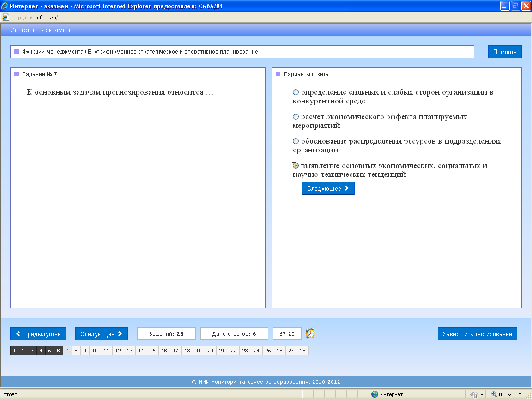Select option about economic effect calculation
532x399 pixels.
click(x=296, y=117)
